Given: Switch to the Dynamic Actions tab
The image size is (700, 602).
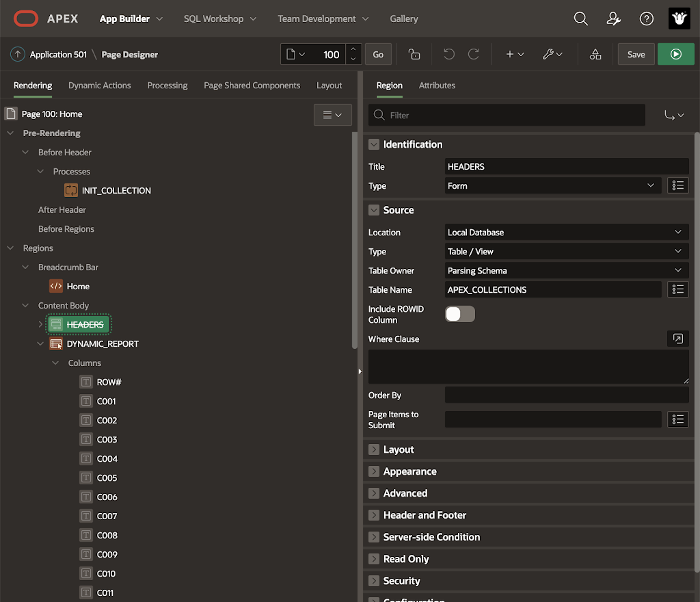Looking at the screenshot, I should point(100,86).
